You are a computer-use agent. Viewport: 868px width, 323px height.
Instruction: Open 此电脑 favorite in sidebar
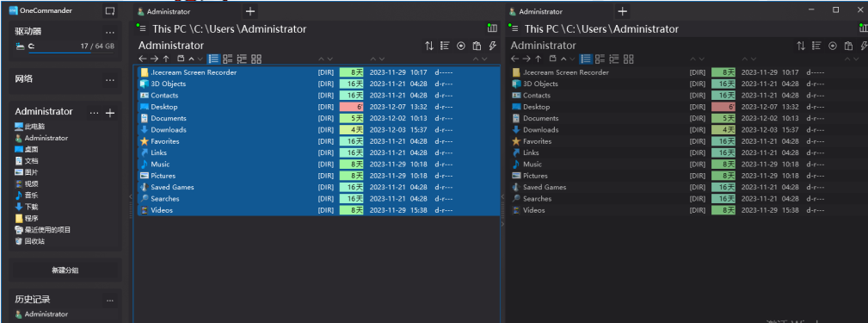coord(30,127)
